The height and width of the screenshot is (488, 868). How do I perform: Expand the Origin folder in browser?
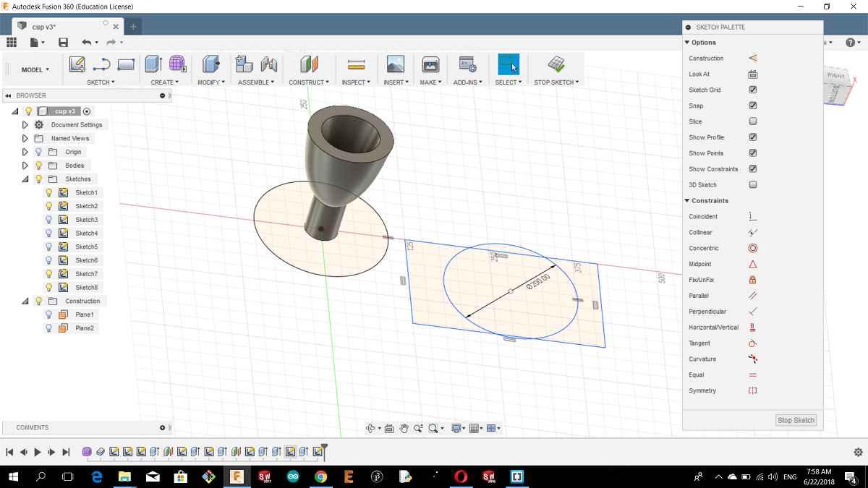(x=25, y=152)
